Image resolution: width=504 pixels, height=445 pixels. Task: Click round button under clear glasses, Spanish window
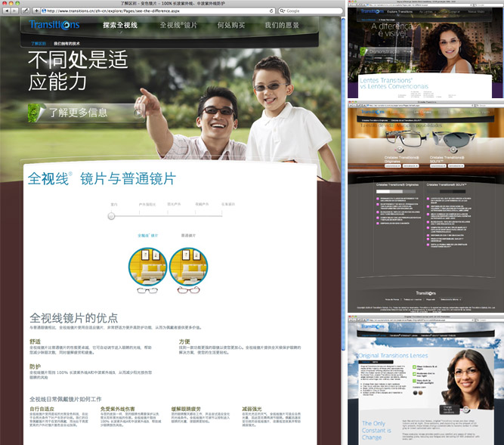tap(400, 149)
